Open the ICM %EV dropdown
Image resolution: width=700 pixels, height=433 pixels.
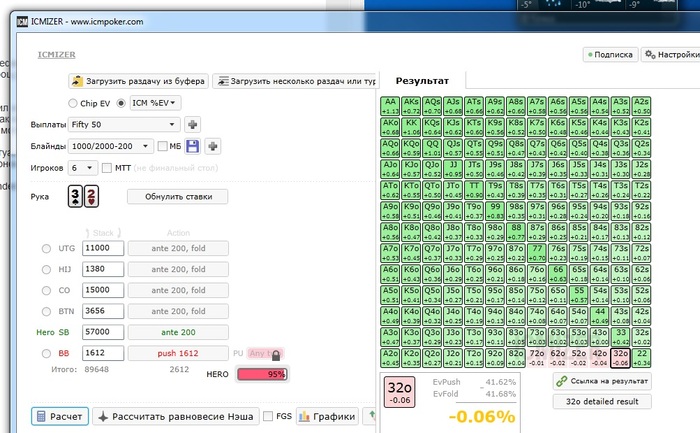point(155,103)
